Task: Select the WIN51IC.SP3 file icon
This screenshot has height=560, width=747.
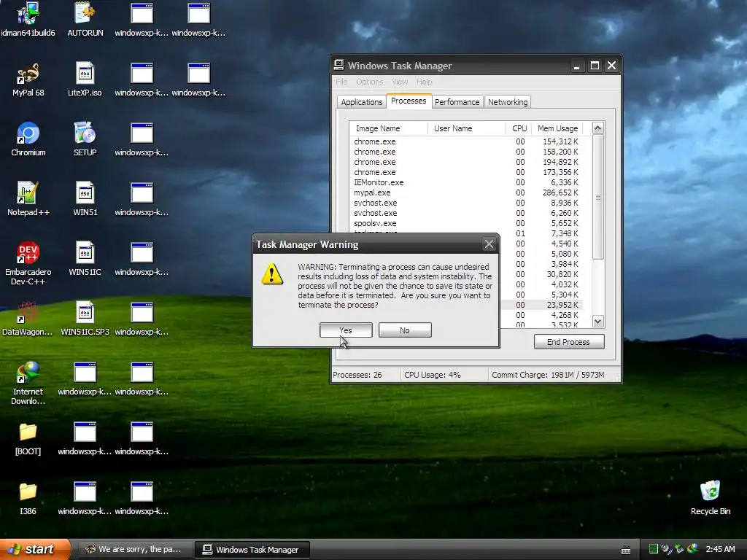Action: pyautogui.click(x=85, y=319)
